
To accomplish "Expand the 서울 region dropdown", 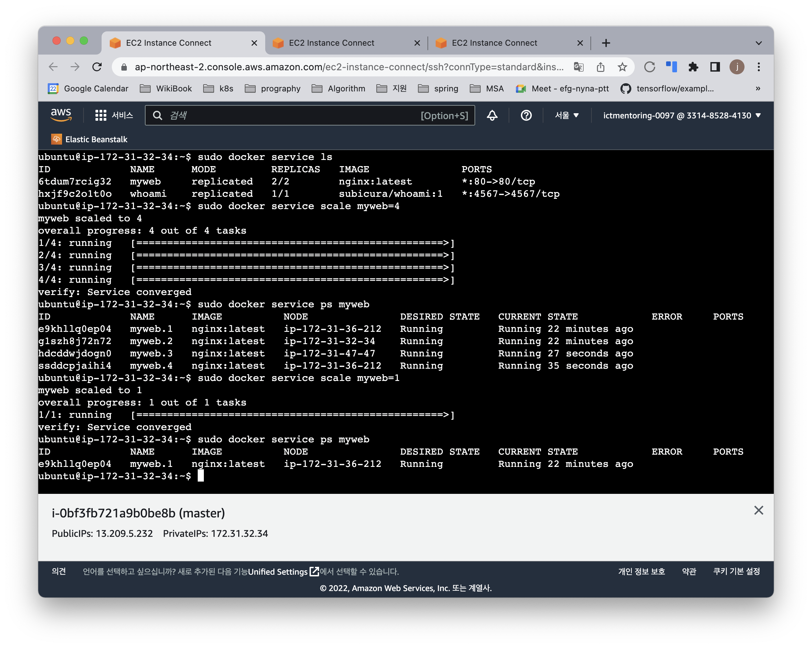I will pos(567,115).
